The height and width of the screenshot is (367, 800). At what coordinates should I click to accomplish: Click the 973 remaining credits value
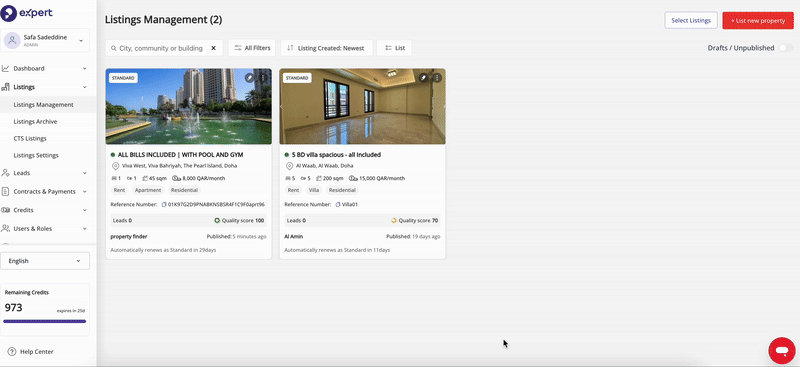[x=13, y=307]
